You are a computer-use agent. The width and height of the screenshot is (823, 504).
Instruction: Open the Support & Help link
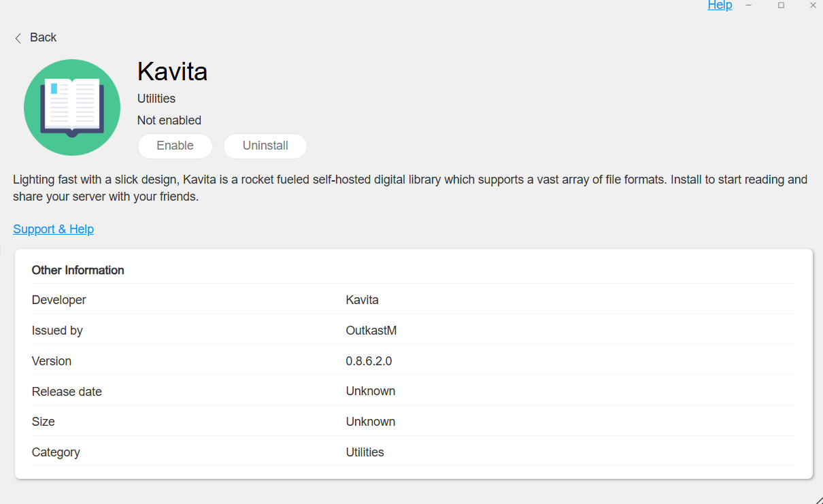[54, 229]
